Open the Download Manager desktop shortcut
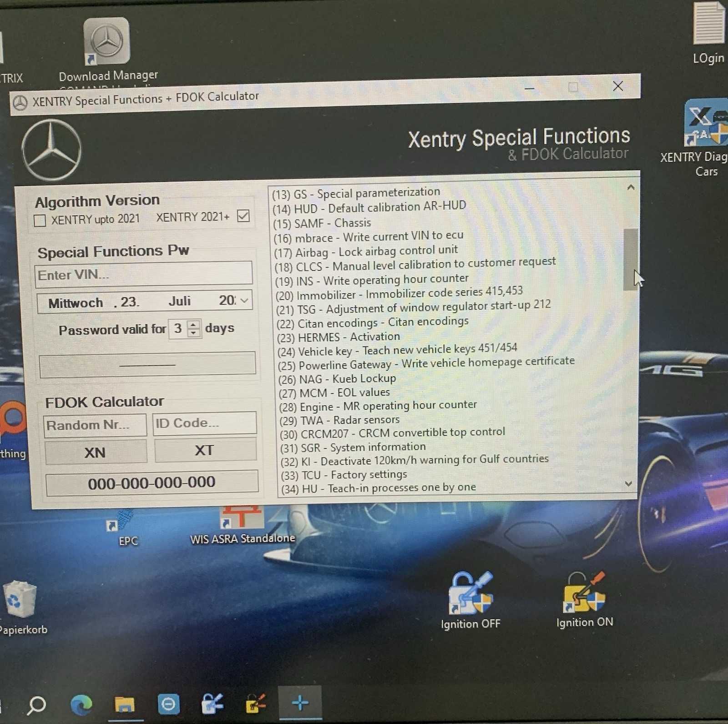The height and width of the screenshot is (724, 728). click(107, 49)
